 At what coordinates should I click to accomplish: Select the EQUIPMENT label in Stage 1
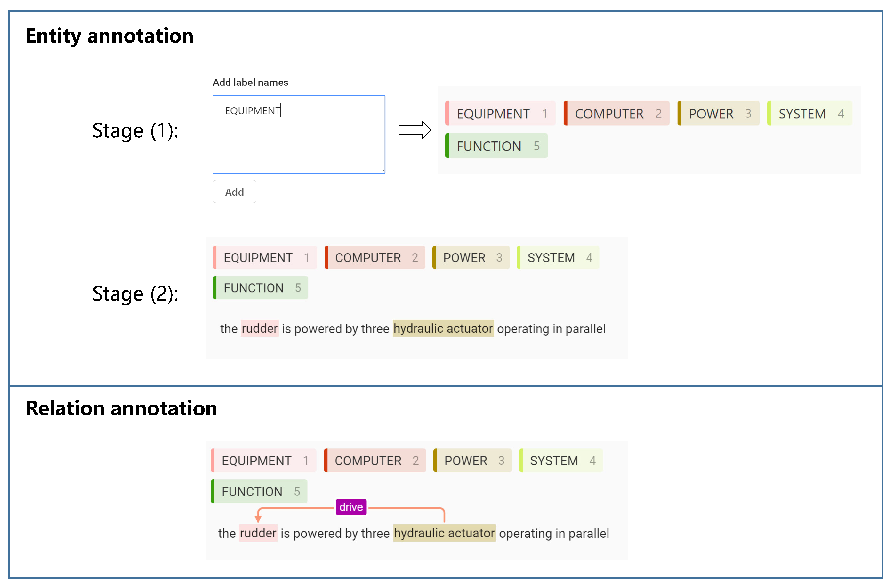pyautogui.click(x=500, y=113)
